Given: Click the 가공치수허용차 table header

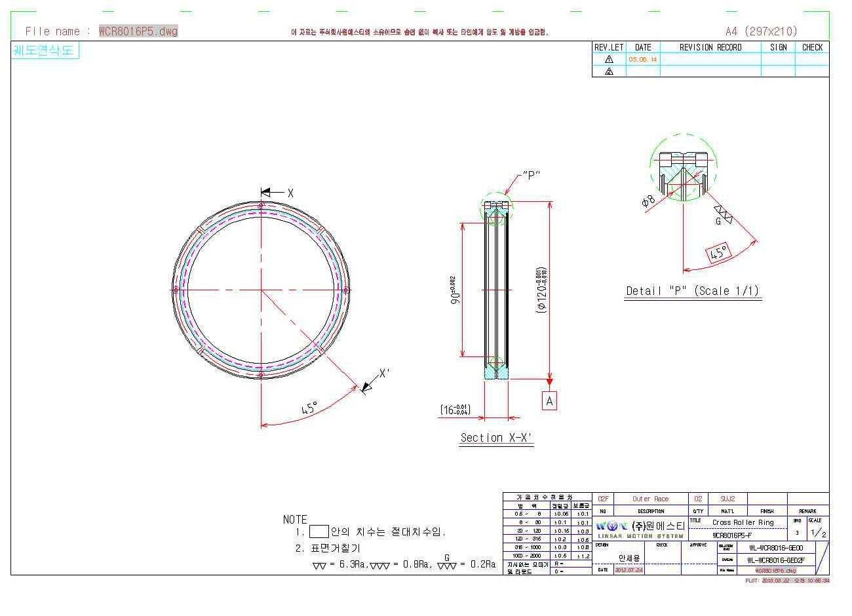Looking at the screenshot, I should click(x=547, y=497).
